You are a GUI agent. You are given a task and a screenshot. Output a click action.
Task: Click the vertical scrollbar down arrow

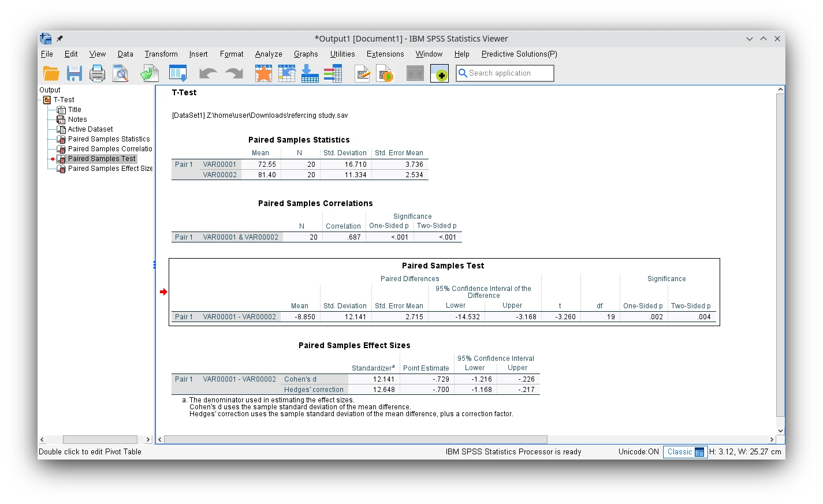click(780, 431)
